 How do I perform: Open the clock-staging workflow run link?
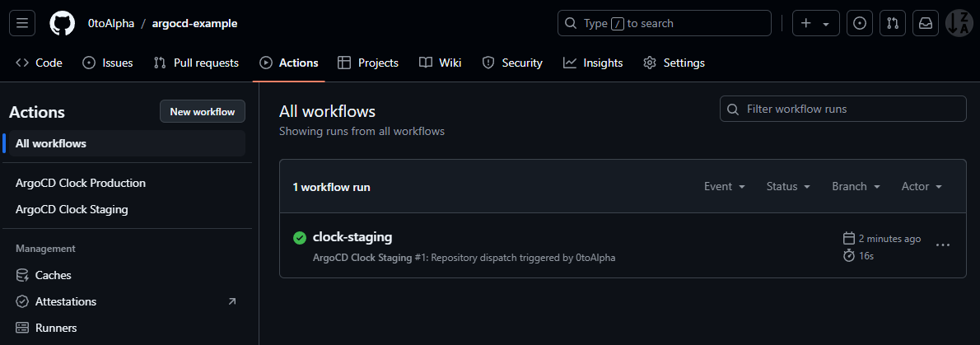[352, 237]
